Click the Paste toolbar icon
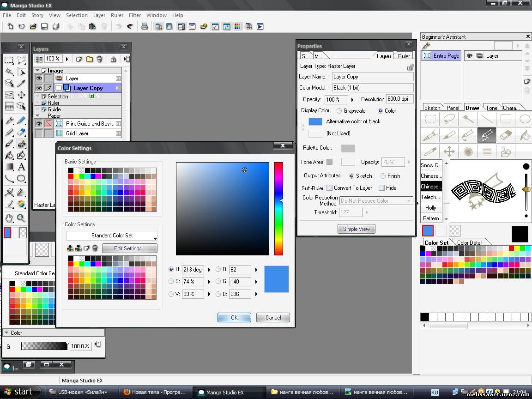Image resolution: width=532 pixels, height=399 pixels. [x=92, y=26]
